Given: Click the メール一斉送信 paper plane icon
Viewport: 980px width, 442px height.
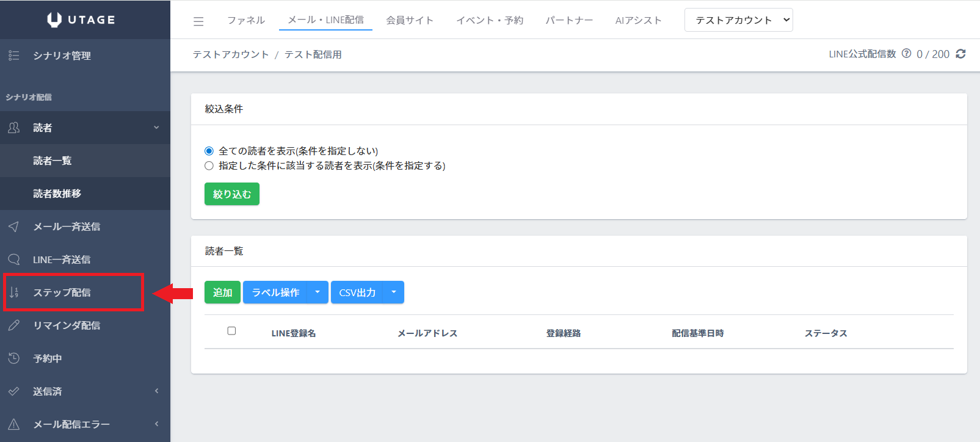Looking at the screenshot, I should (x=14, y=226).
